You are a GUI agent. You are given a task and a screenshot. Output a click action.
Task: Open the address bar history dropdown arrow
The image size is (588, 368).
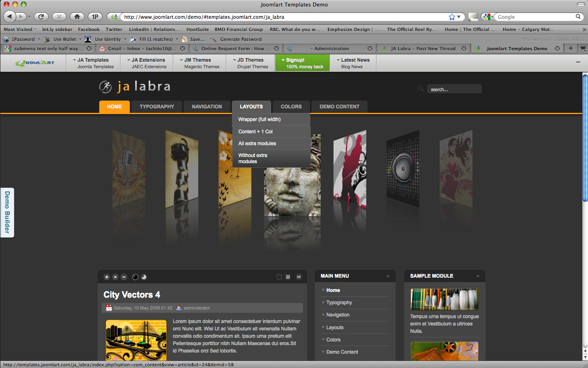[x=459, y=17]
